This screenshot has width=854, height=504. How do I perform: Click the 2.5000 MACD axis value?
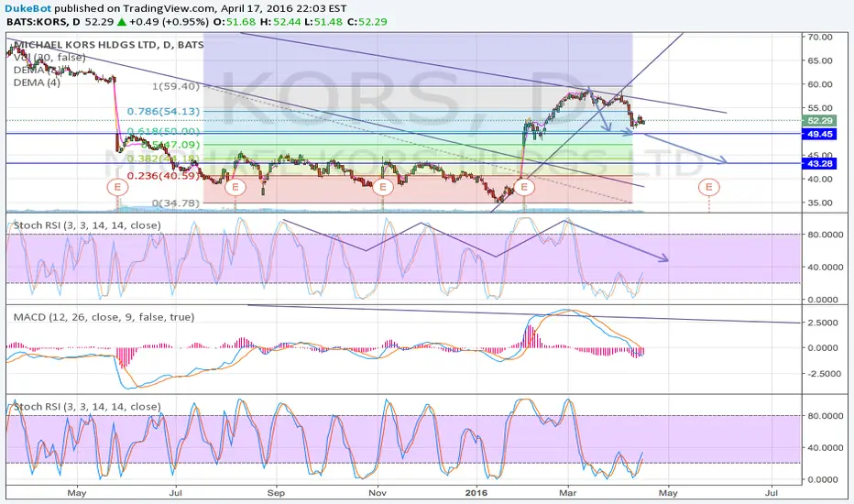pyautogui.click(x=823, y=323)
